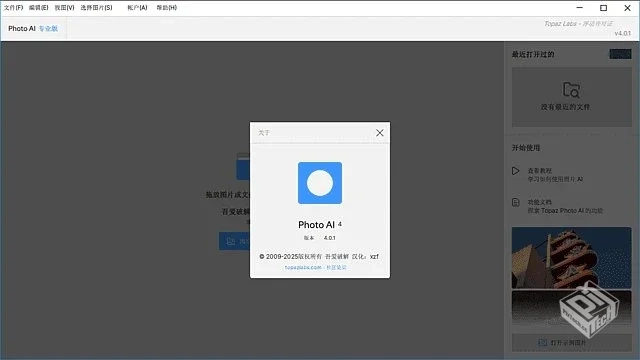Open the 社区论坛 link in about dialog
The width and height of the screenshot is (640, 360).
click(x=336, y=267)
